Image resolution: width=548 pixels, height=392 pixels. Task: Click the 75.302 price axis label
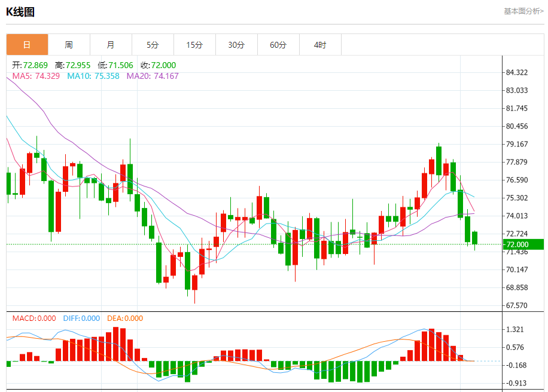point(517,198)
